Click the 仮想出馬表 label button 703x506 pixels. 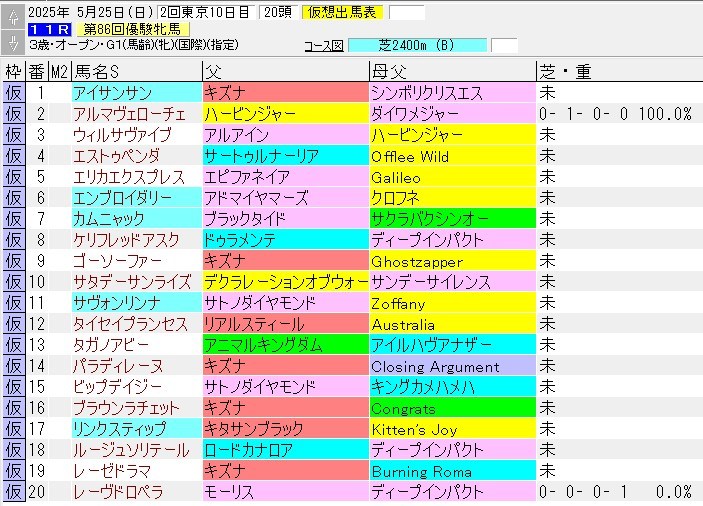click(x=342, y=13)
